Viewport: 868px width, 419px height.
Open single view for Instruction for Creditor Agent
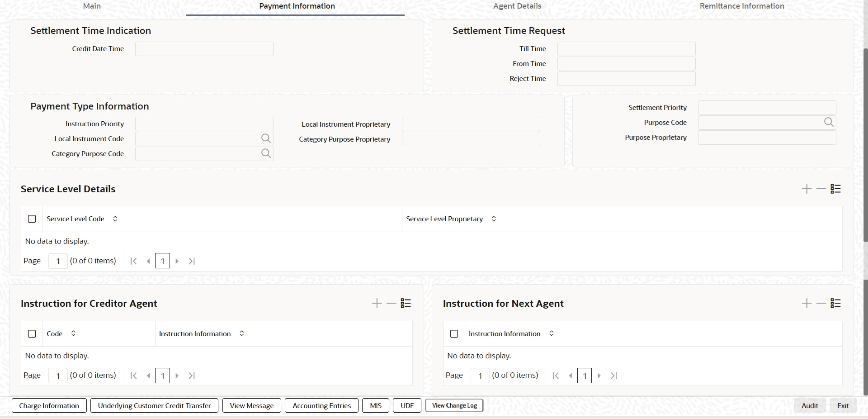coord(406,303)
